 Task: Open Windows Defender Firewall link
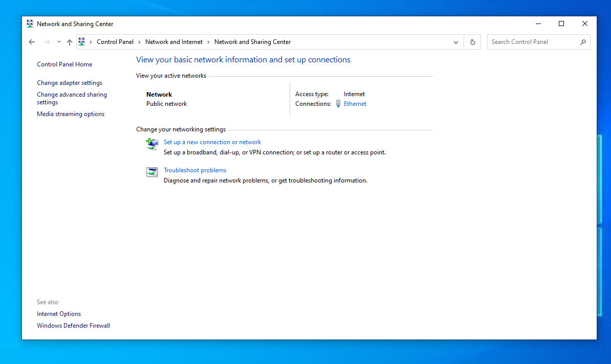pos(73,326)
